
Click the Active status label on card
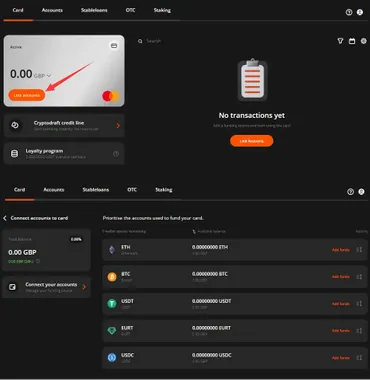[x=16, y=47]
